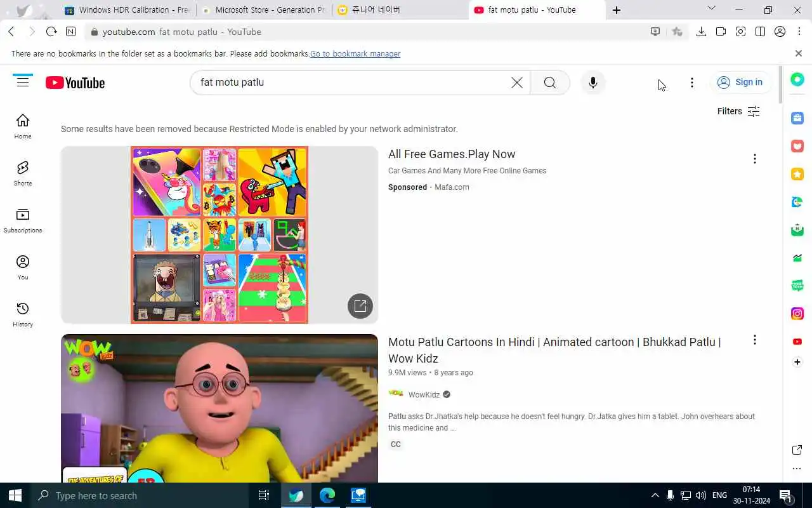Reload the current page
The image size is (812, 508).
[x=51, y=32]
